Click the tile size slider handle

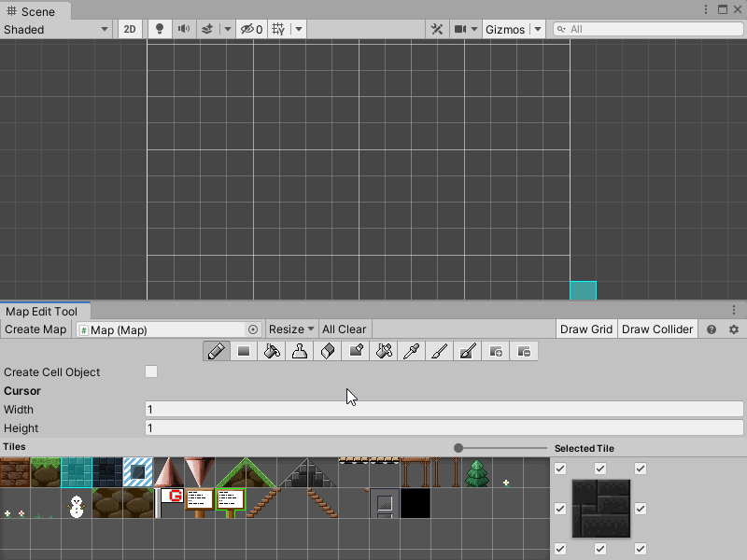(x=458, y=448)
